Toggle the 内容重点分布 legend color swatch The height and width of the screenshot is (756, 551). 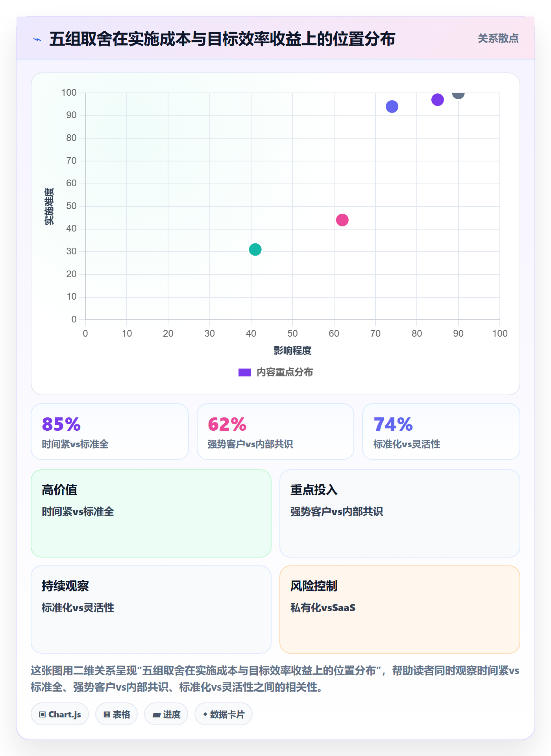[245, 372]
